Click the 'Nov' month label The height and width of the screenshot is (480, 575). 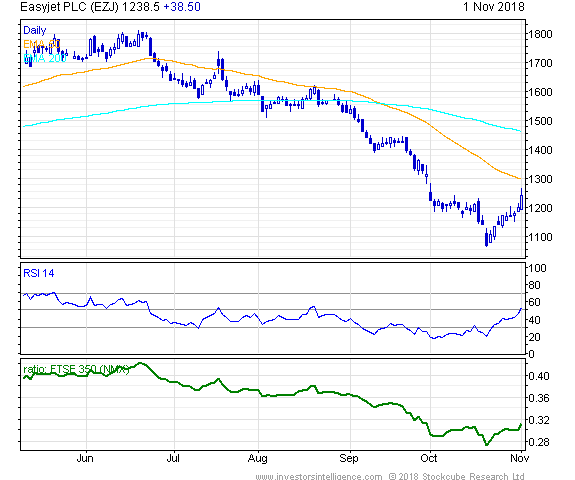coord(520,459)
